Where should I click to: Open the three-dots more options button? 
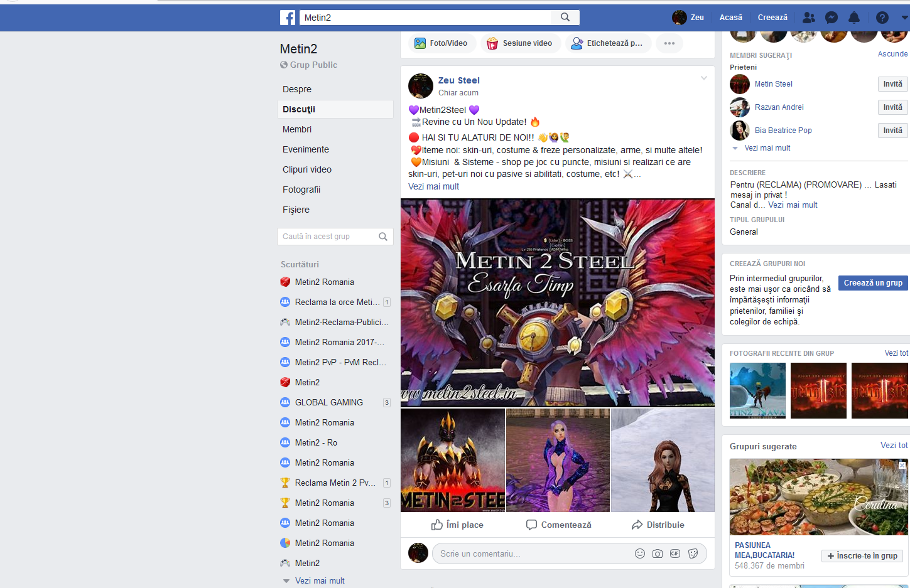click(x=669, y=43)
